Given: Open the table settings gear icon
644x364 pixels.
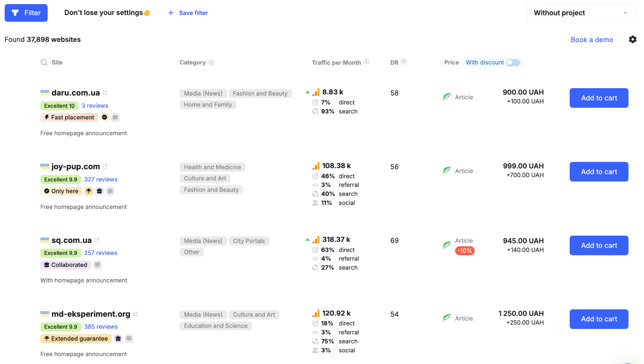Looking at the screenshot, I should (x=632, y=40).
